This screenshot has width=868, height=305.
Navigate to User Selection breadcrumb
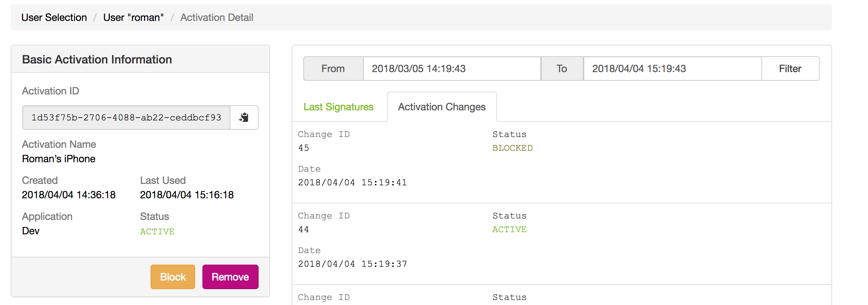(54, 17)
